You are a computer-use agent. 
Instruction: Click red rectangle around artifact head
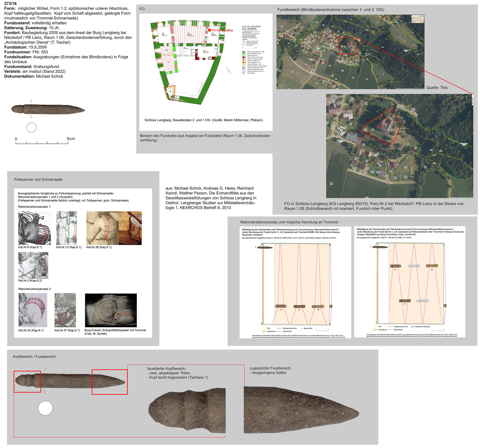pos(27,382)
